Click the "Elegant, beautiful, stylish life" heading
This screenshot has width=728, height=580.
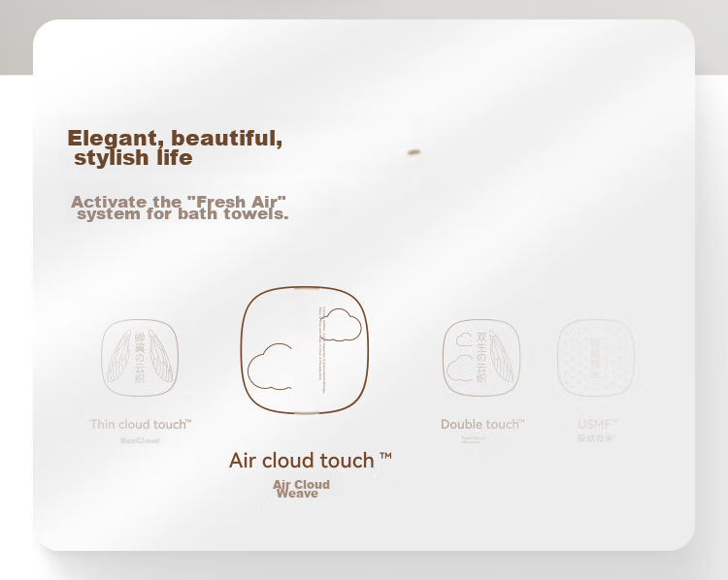pyautogui.click(x=175, y=147)
